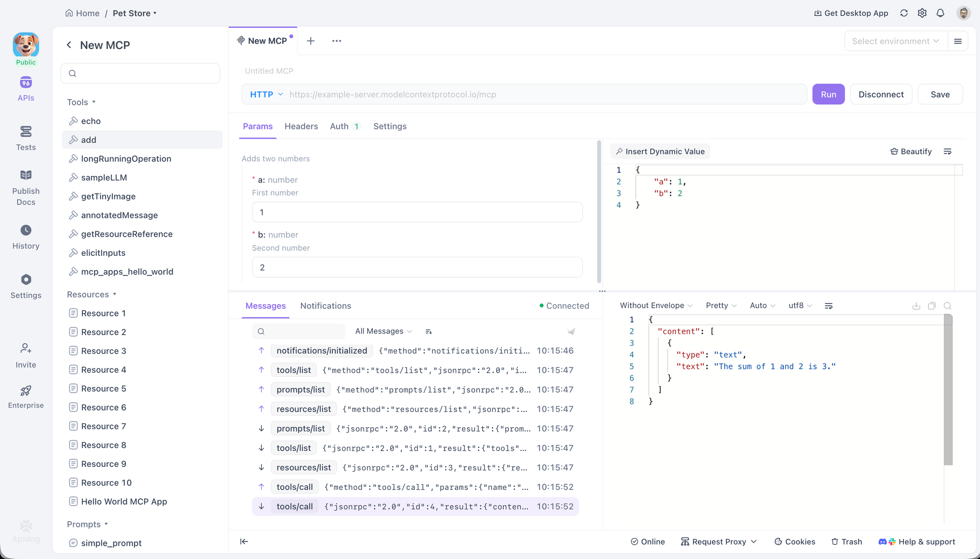Clear messages with the broom icon
Viewport: 980px width, 559px height.
click(x=571, y=331)
